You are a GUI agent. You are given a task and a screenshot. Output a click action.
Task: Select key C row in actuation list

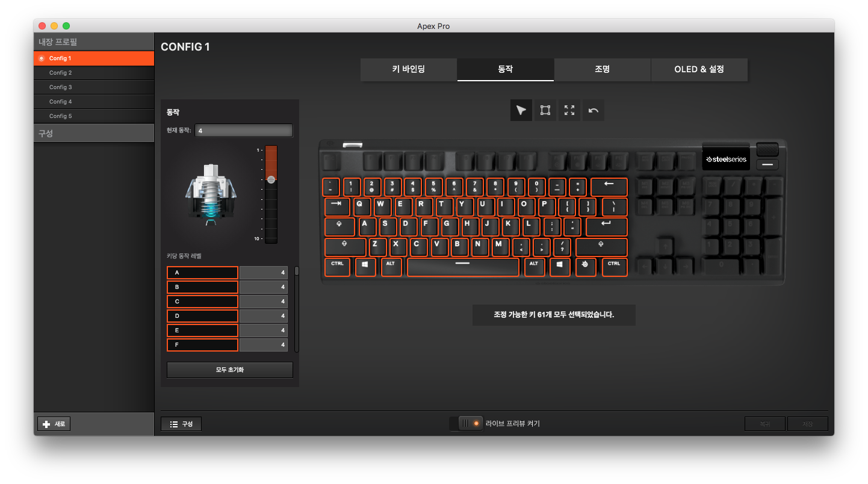202,302
